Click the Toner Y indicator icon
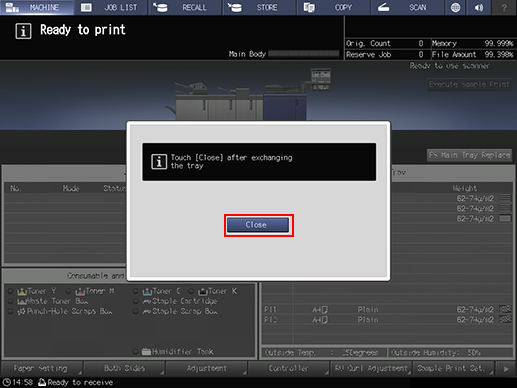 22,291
